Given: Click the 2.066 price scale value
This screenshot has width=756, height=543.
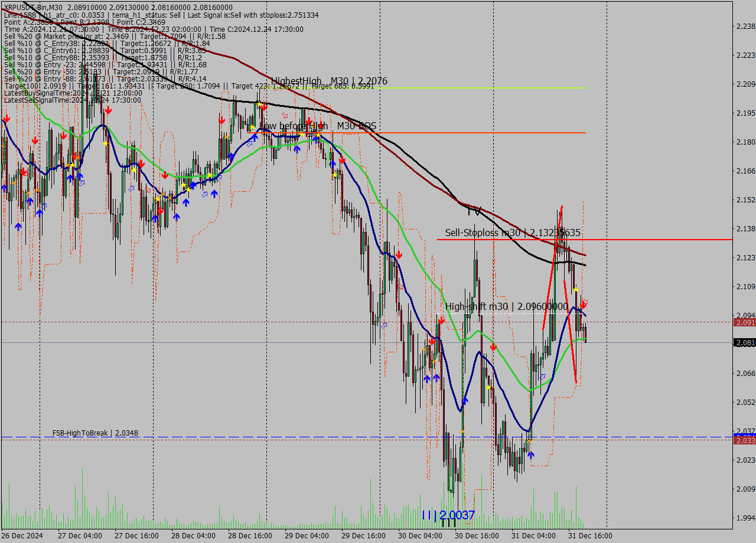Looking at the screenshot, I should [745, 373].
